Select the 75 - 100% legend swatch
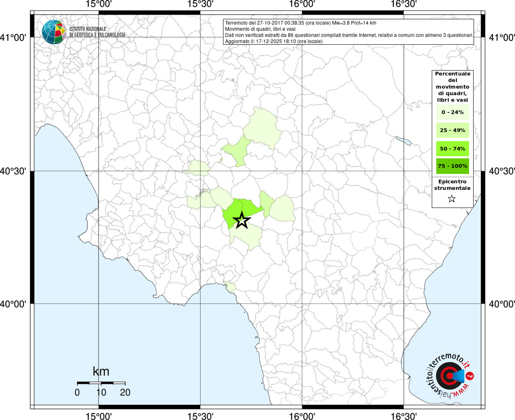 452,166
